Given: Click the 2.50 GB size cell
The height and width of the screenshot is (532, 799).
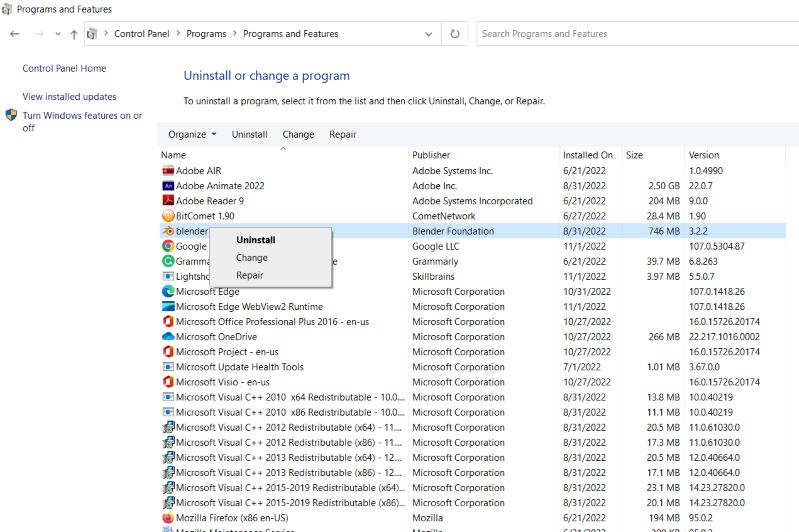Looking at the screenshot, I should coord(664,185).
